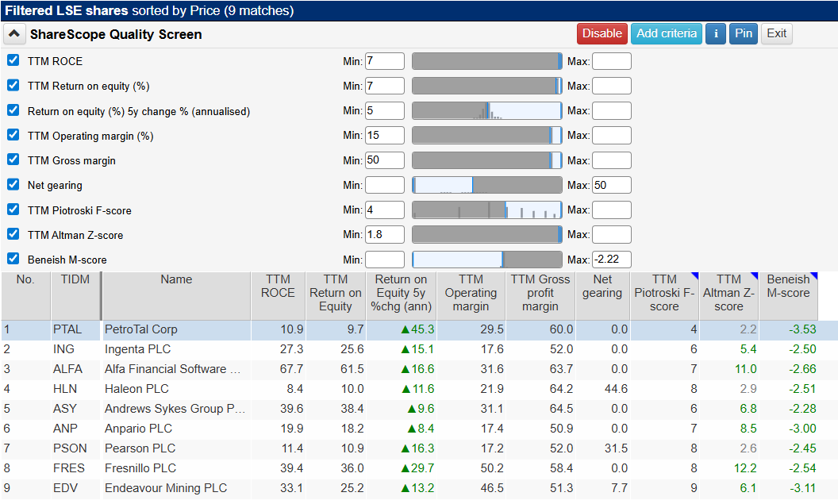Image resolution: width=838 pixels, height=504 pixels.
Task: Click Altman Z-score value 12.2
Action: (x=745, y=468)
